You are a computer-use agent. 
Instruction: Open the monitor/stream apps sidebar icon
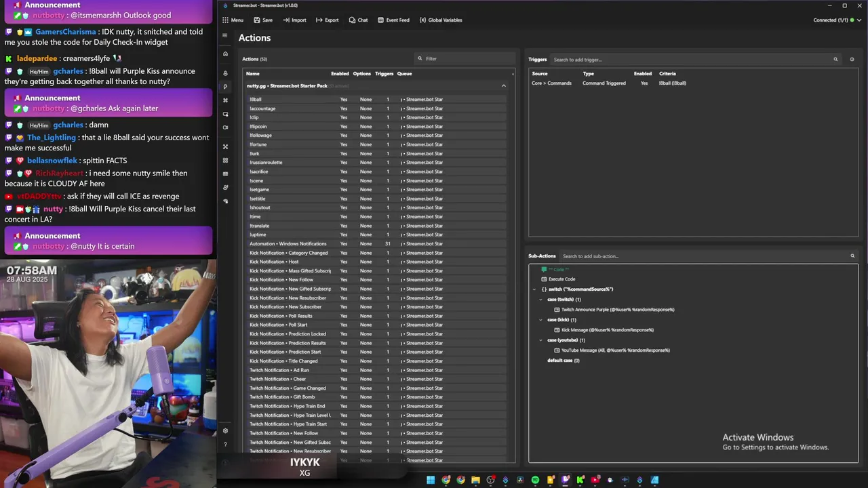point(225,114)
